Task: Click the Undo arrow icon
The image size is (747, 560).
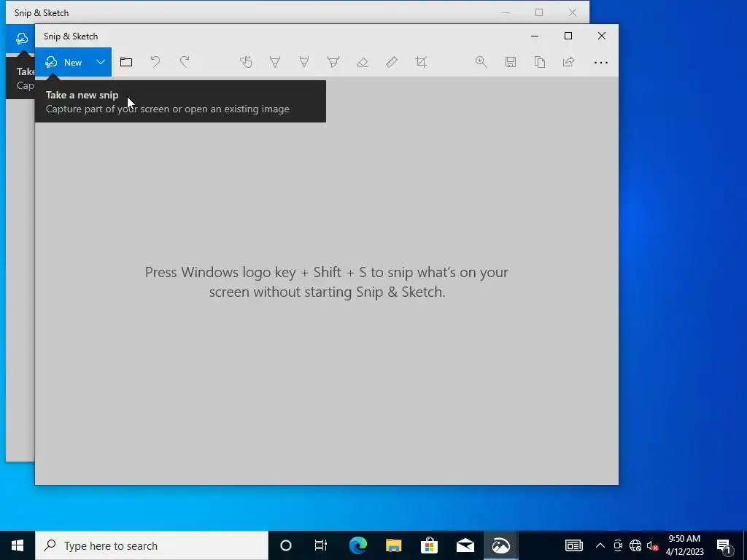Action: tap(155, 62)
